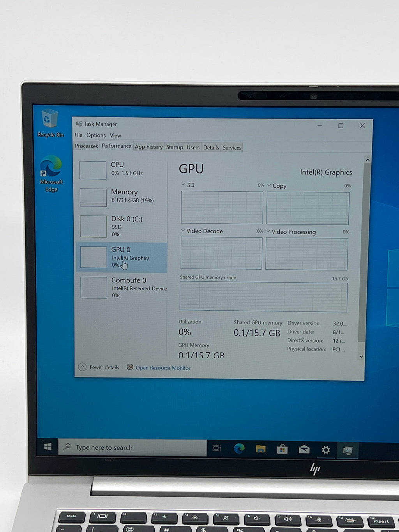The width and height of the screenshot is (399, 532).
Task: Click the Copy utilization graph
Action: (308, 208)
